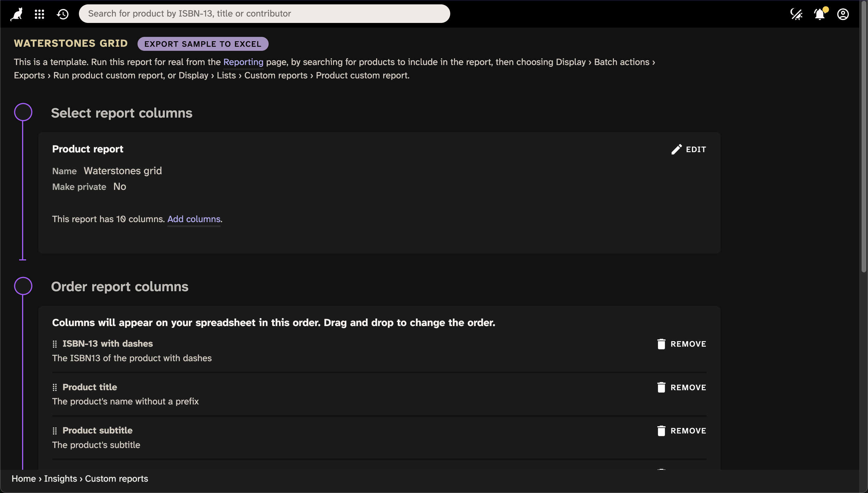Click REMOVE next to Product title
868x493 pixels.
click(688, 387)
